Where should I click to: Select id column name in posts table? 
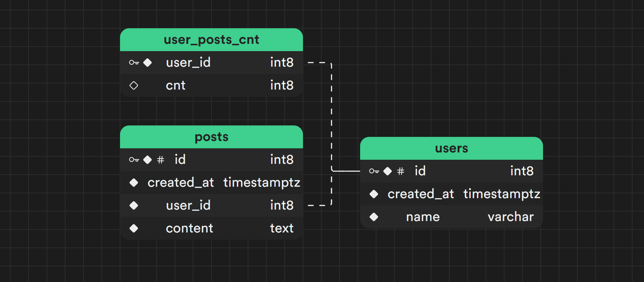coord(180,160)
